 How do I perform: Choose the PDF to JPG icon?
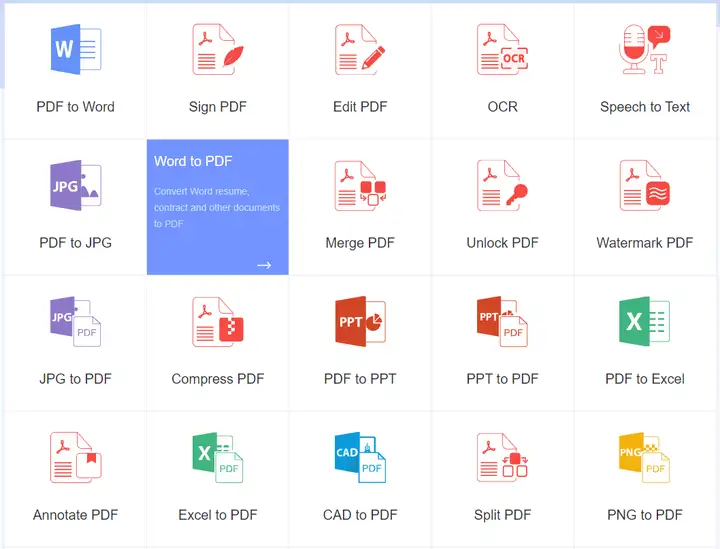[76, 185]
